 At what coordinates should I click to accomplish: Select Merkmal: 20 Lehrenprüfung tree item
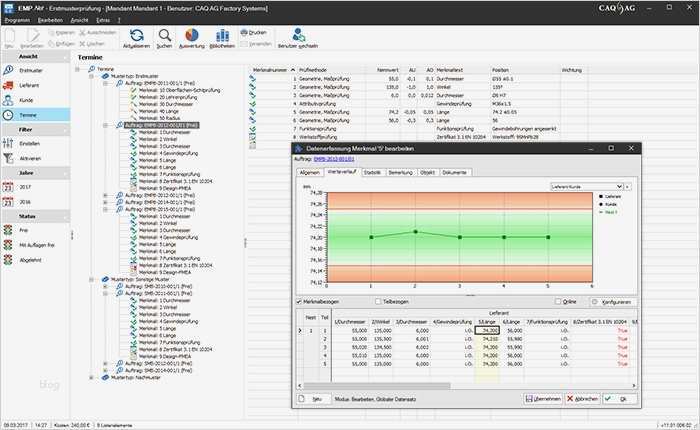pyautogui.click(x=168, y=97)
